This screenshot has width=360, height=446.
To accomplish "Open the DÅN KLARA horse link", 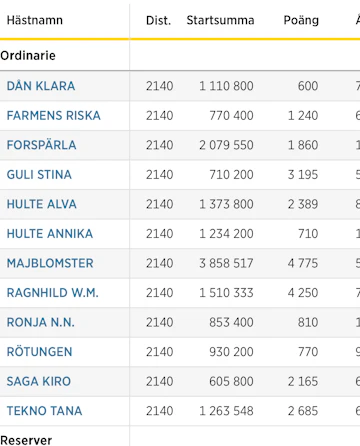I will tap(41, 86).
